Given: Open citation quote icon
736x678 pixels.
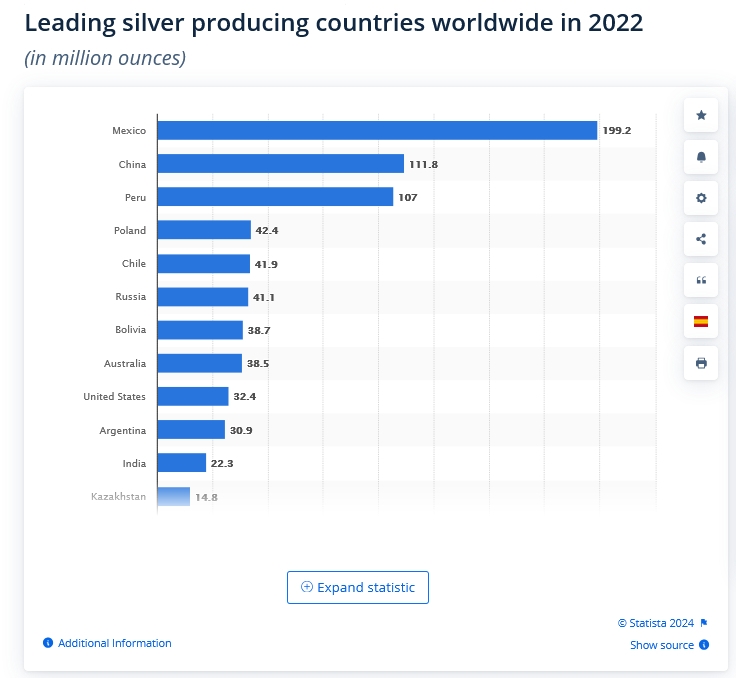Looking at the screenshot, I should tap(701, 280).
